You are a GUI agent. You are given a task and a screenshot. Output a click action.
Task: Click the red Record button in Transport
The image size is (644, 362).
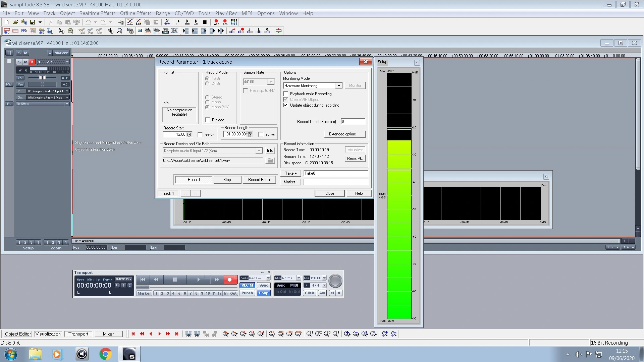tap(230, 280)
